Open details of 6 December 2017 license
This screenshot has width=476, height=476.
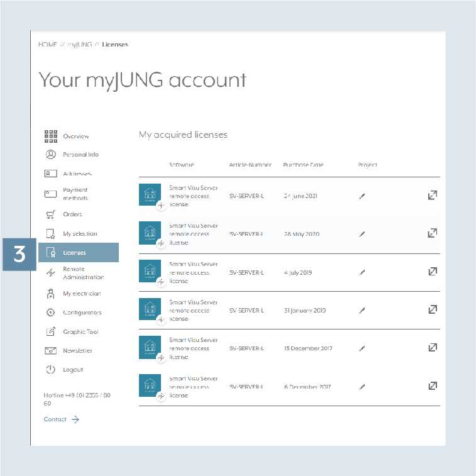tap(433, 385)
